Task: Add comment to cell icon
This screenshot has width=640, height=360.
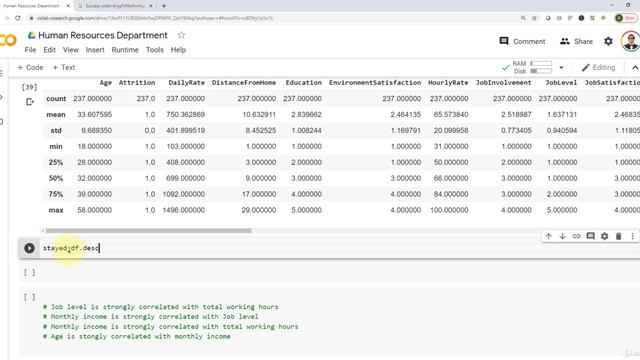Action: pyautogui.click(x=590, y=236)
